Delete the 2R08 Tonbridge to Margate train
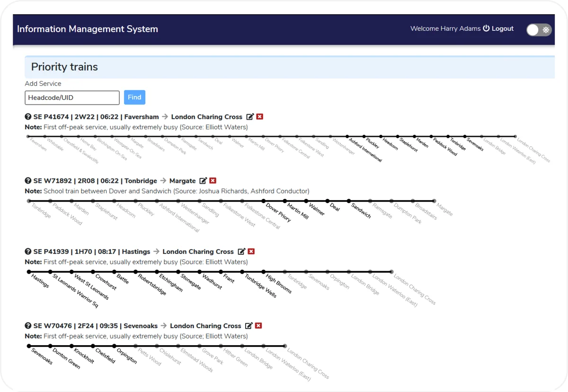This screenshot has height=392, width=568. pos(213,181)
